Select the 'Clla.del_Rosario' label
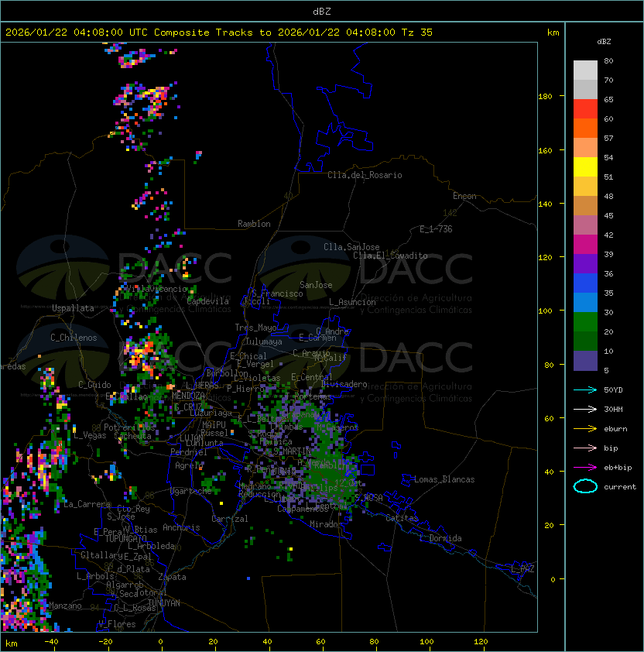 (365, 175)
